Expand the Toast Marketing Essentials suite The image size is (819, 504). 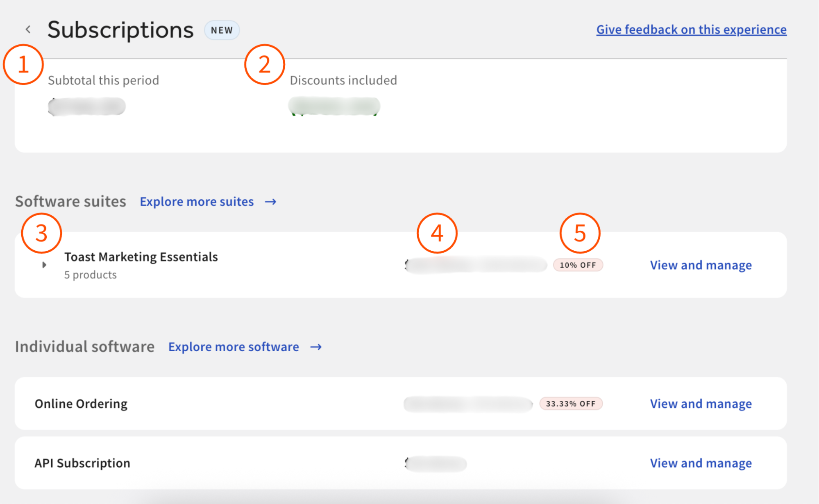44,265
